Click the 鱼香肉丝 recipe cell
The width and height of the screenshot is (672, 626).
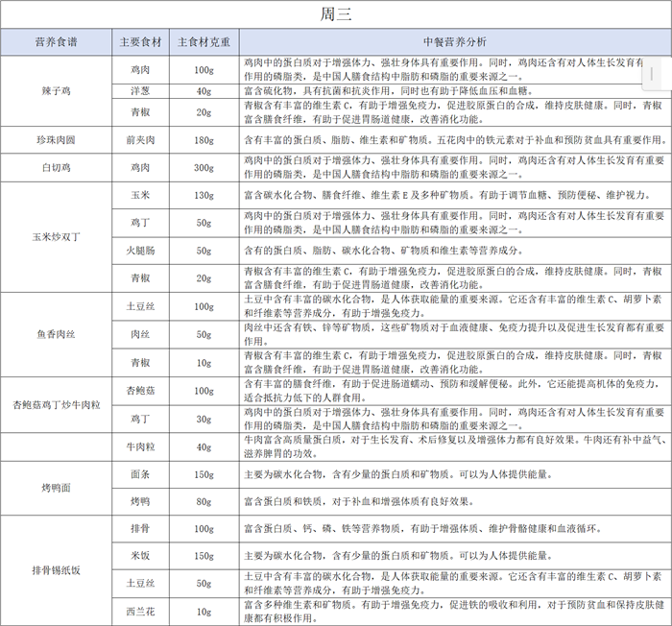56,334
